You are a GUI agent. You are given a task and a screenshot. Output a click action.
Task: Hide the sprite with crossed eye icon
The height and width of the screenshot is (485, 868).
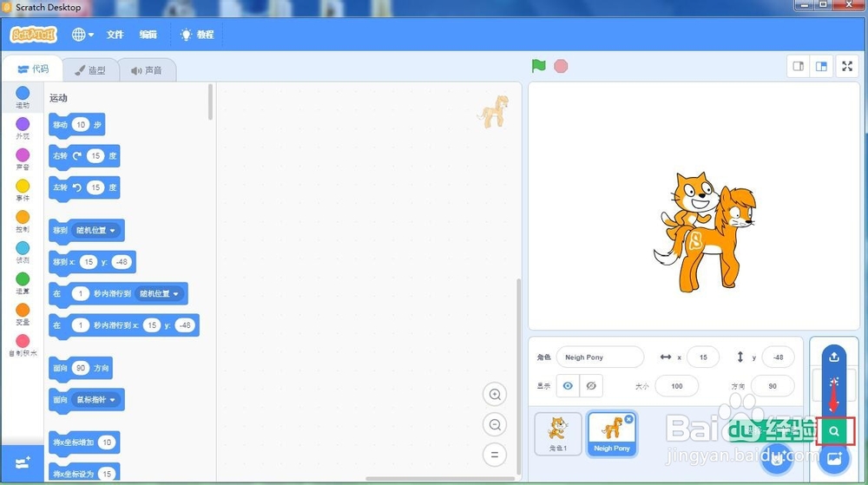[591, 386]
